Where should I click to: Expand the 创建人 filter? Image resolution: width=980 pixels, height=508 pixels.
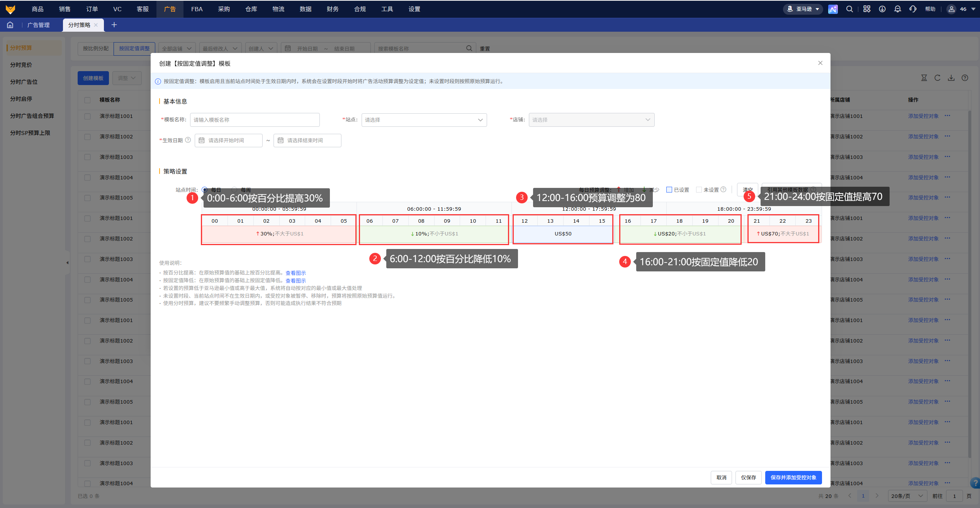tap(261, 48)
